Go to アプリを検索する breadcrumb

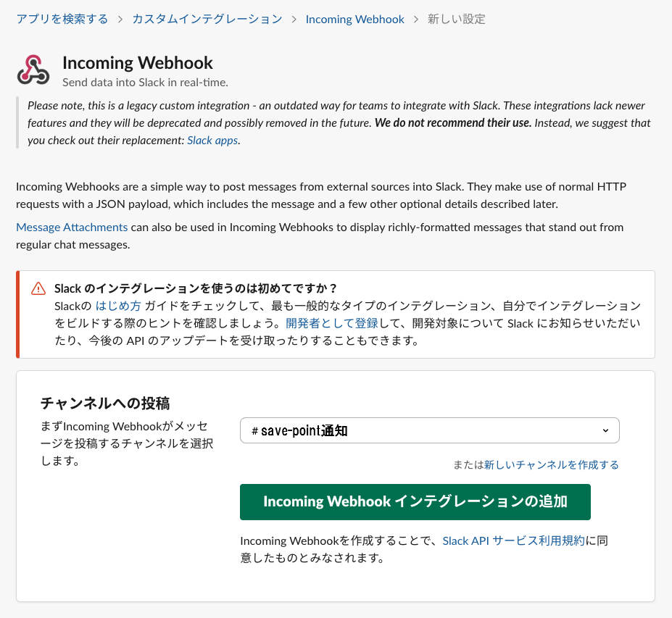click(x=62, y=19)
